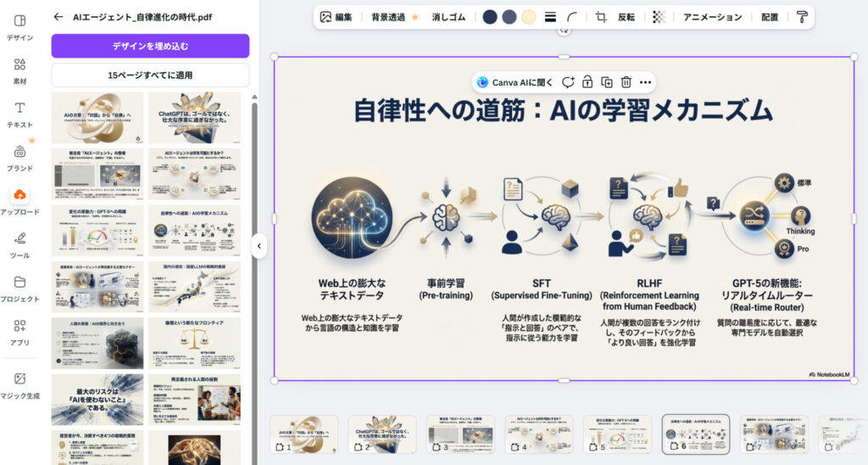
Task: Click the SFT (Supervised Fine-Tuning) label
Action: coord(542,289)
